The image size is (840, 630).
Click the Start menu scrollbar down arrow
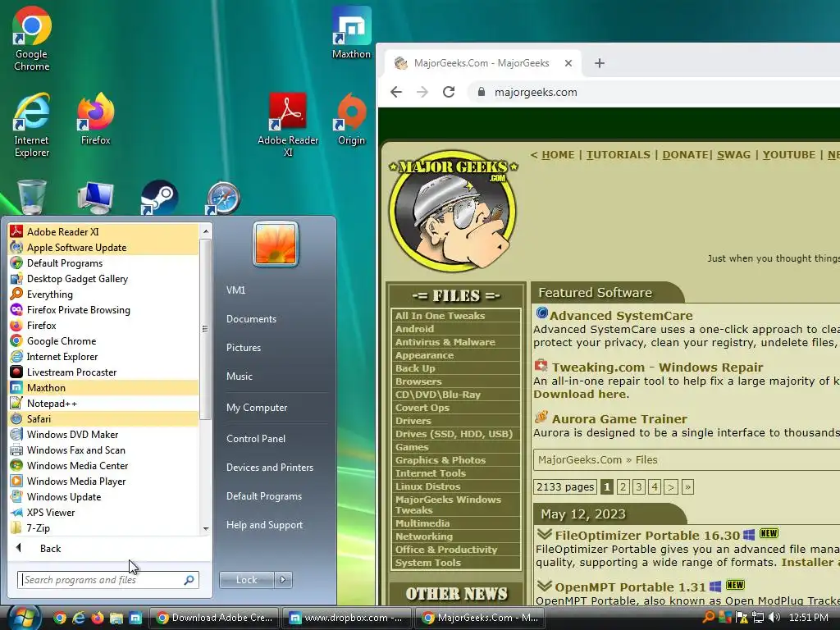(x=206, y=529)
